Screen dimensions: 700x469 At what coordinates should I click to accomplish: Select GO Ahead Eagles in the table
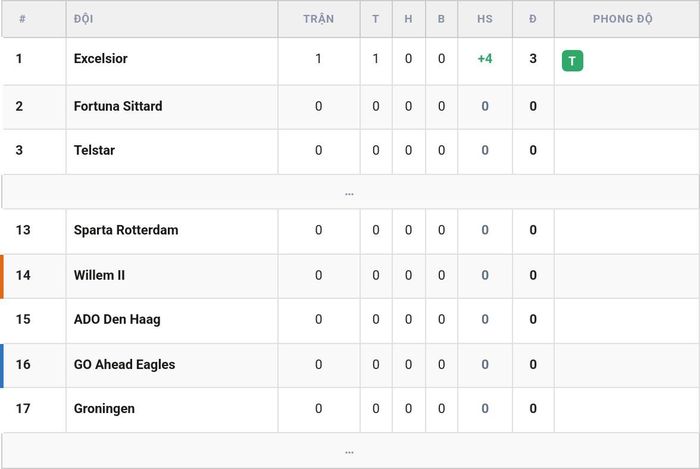click(x=124, y=365)
